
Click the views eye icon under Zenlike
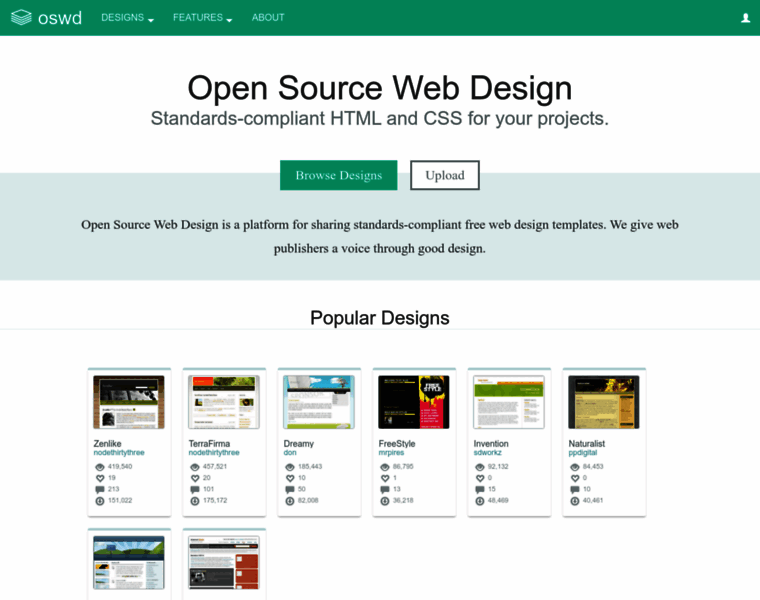(x=99, y=467)
